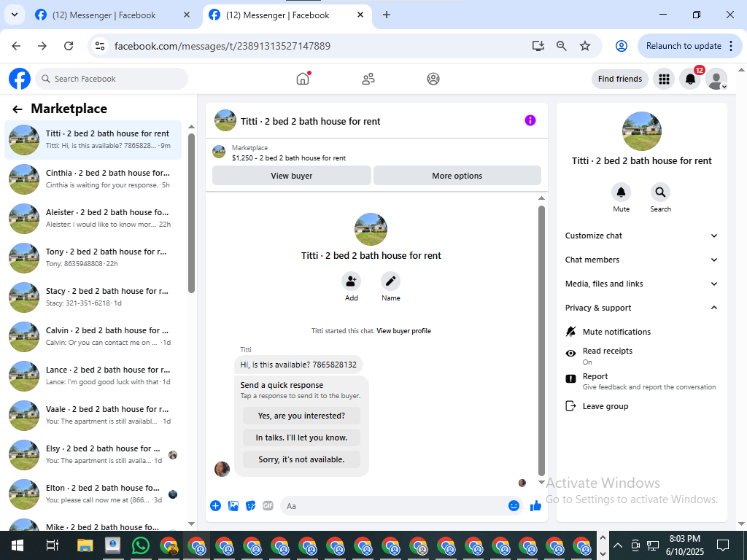Collapse the Privacy & support section

(x=641, y=308)
